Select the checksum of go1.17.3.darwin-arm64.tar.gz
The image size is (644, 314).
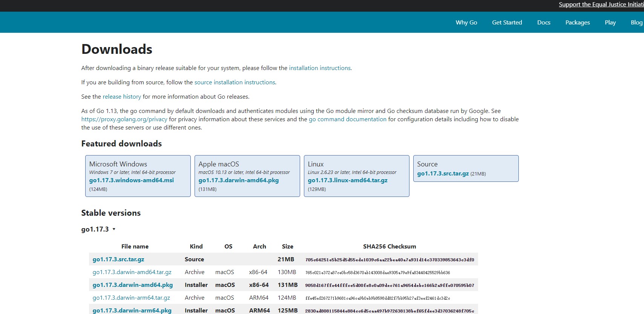coord(377,298)
